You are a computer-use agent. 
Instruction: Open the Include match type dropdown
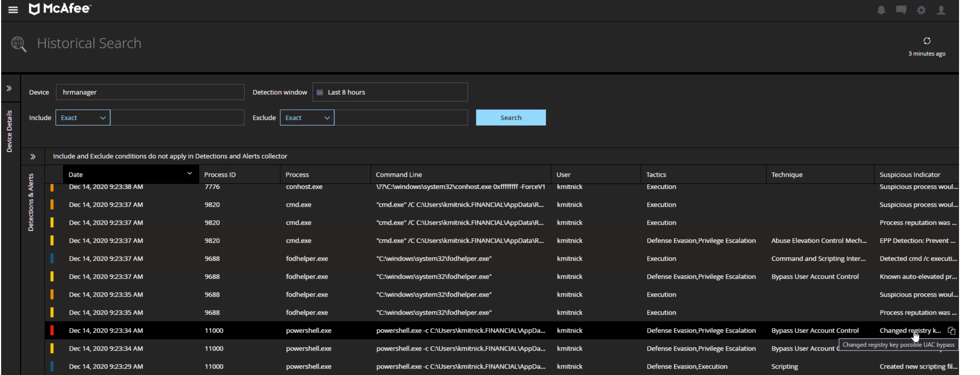[83, 118]
